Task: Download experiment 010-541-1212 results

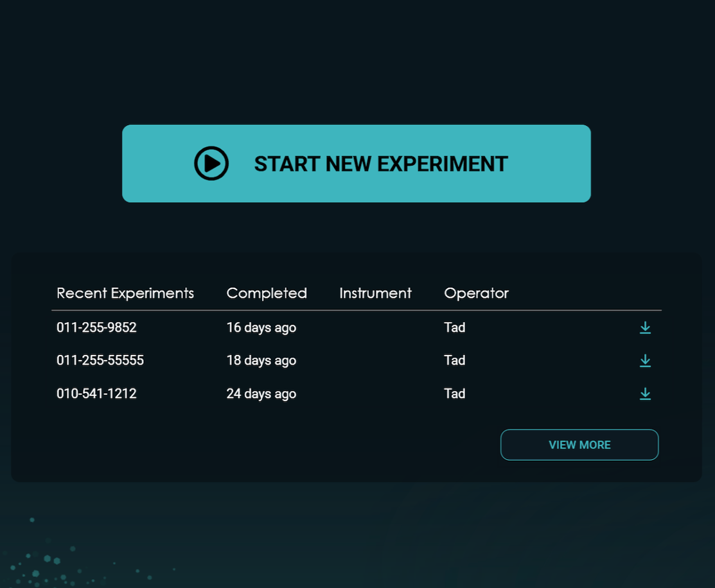Action: click(x=645, y=393)
